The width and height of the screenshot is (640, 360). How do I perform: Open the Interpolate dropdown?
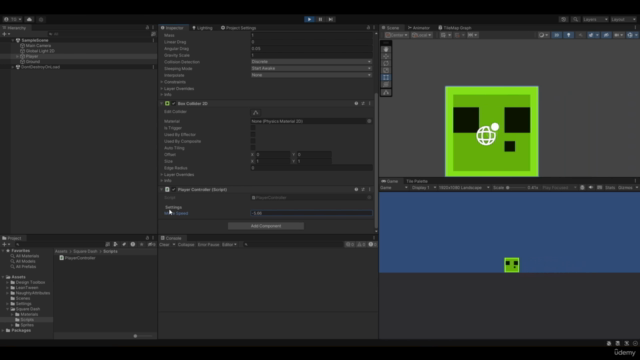point(311,75)
